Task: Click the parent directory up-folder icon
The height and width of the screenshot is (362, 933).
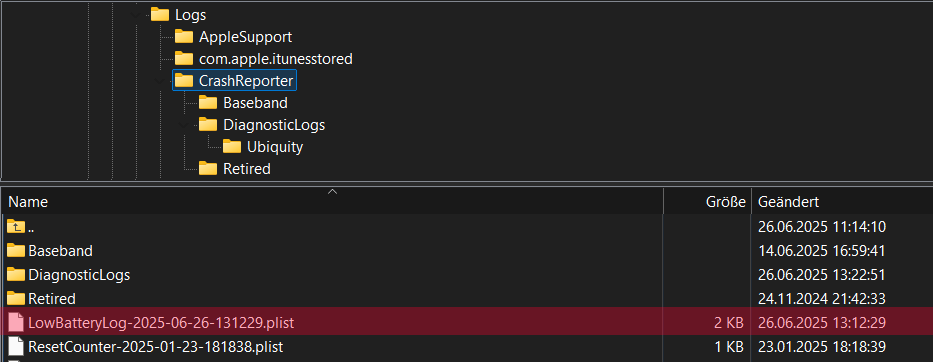Action: pyautogui.click(x=16, y=226)
